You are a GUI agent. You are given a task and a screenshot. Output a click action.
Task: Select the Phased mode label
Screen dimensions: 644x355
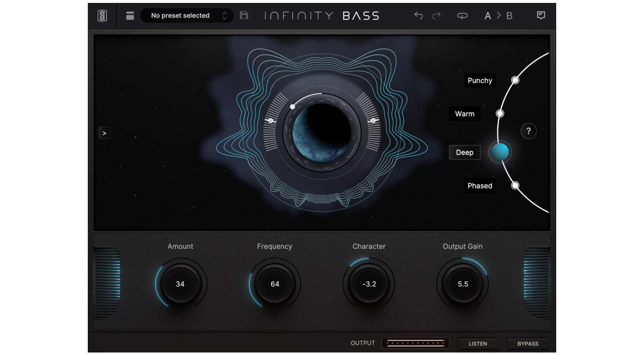point(480,186)
